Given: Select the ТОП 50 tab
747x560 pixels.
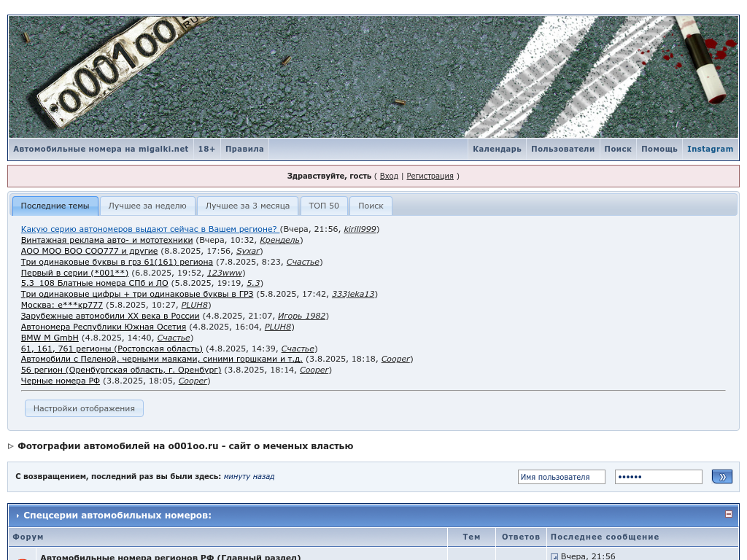Looking at the screenshot, I should click(x=323, y=206).
